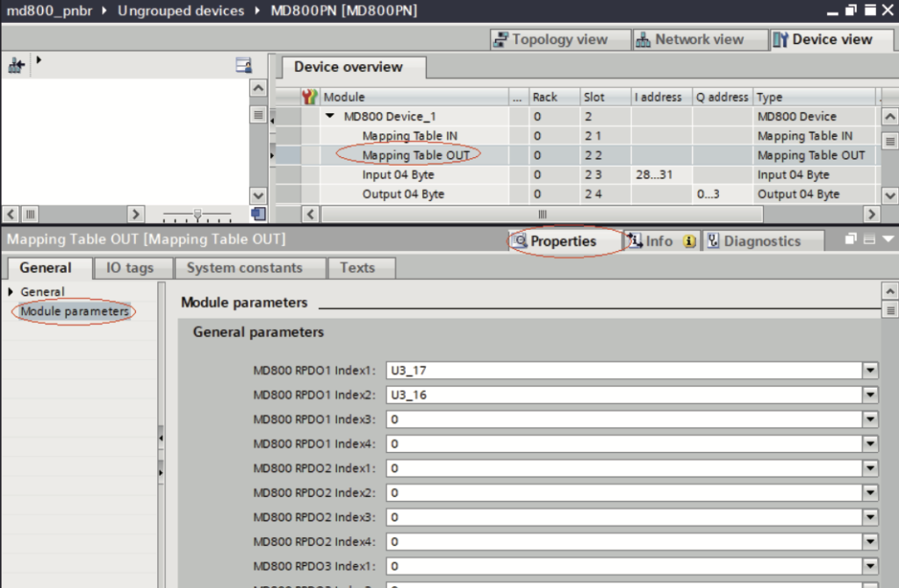Viewport: 899px width, 588px height.
Task: Expand the General section in navigation
Action: (11, 291)
